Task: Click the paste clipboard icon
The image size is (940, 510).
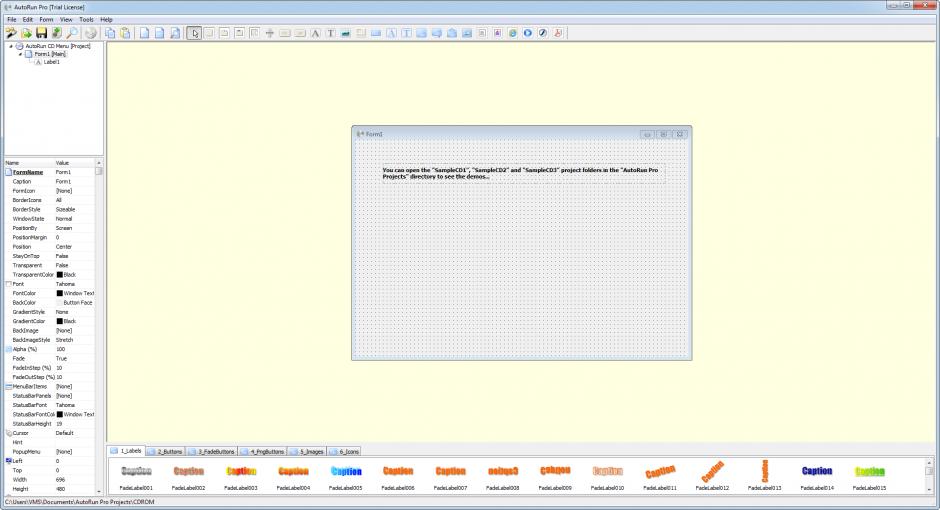Action: [125, 33]
